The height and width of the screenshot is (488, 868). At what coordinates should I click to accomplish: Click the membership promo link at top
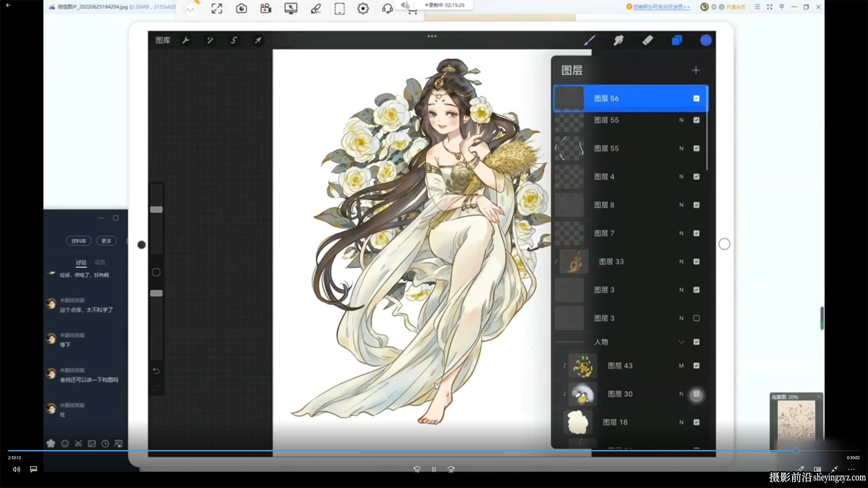point(661,7)
